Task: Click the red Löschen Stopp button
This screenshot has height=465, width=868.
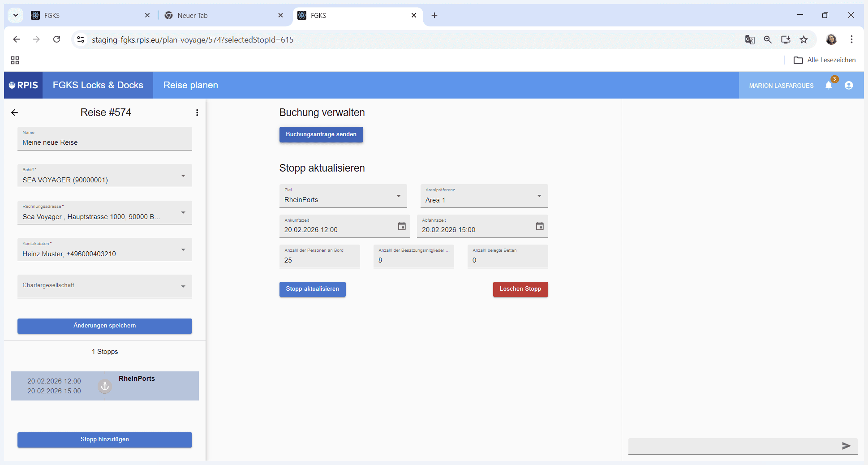Action: pos(520,289)
